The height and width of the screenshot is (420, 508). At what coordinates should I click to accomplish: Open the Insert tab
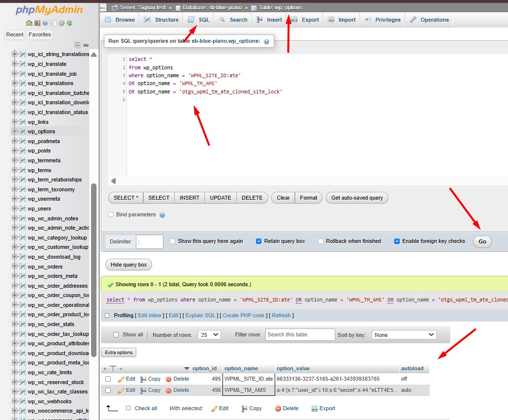(x=269, y=20)
